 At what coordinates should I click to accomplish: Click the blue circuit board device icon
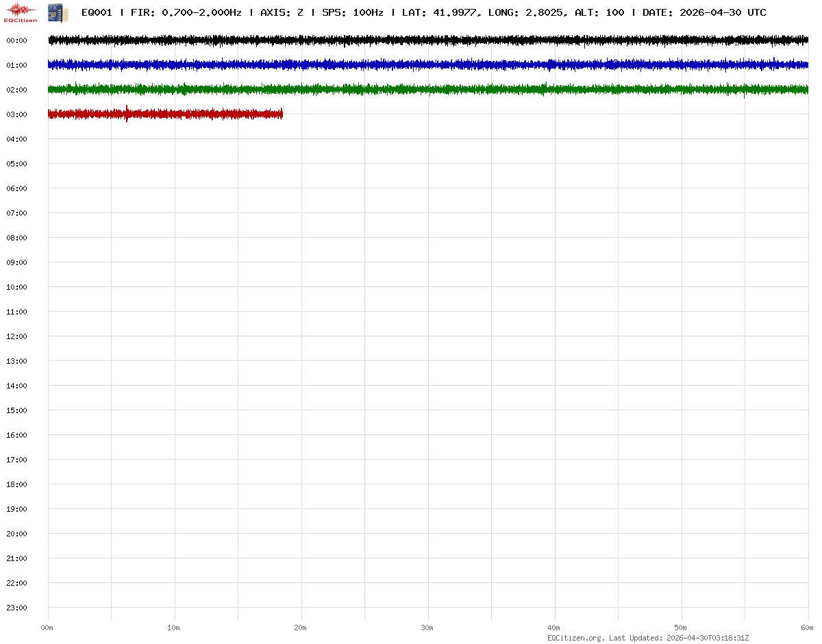pyautogui.click(x=58, y=12)
